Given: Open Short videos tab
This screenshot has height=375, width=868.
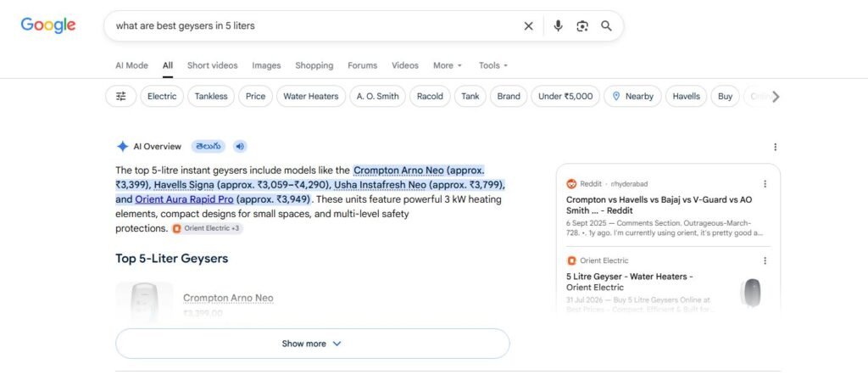Looking at the screenshot, I should coord(213,65).
